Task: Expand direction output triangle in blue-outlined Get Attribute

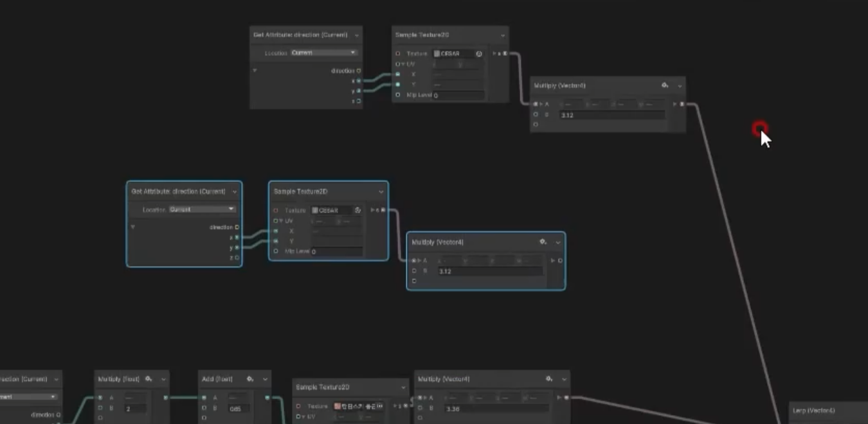Action: coord(133,227)
